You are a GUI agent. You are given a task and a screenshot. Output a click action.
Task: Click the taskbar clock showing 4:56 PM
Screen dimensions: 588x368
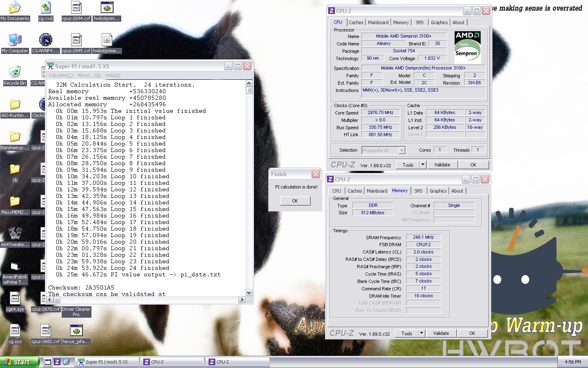(572, 362)
